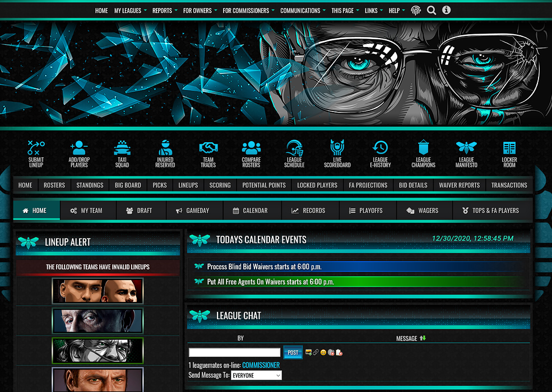Expand the Reports menu
This screenshot has width=552, height=392.
(x=165, y=11)
